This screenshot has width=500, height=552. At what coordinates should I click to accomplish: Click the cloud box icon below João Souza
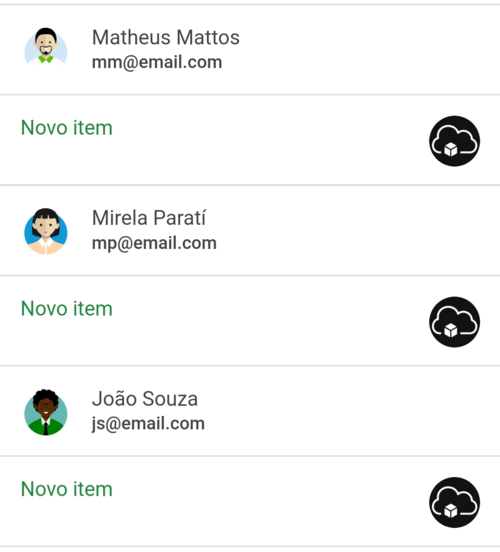click(x=454, y=502)
